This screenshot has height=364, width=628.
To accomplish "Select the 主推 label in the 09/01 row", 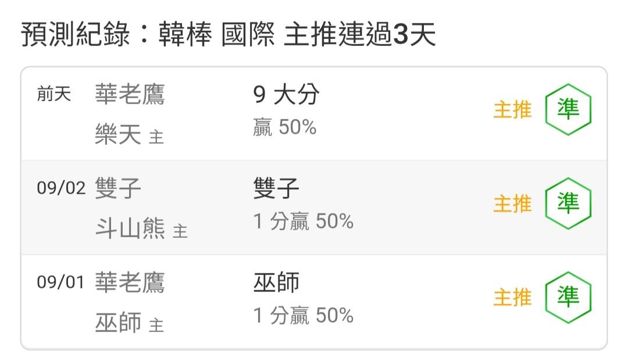I will 512,298.
